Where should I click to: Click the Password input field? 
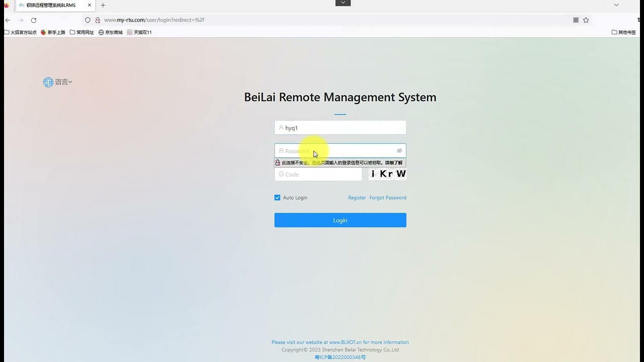[x=340, y=151]
